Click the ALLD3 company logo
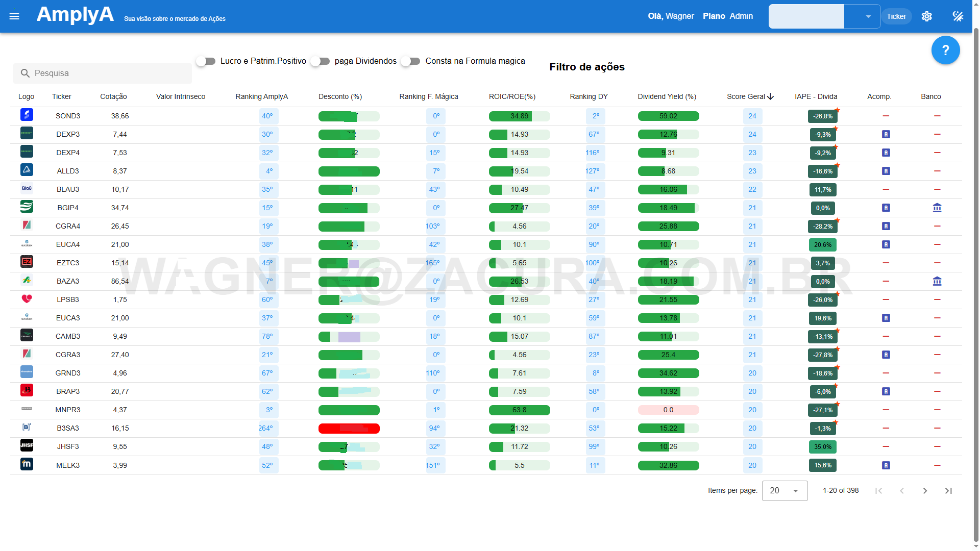Screen dimensions: 980x551 pos(27,170)
